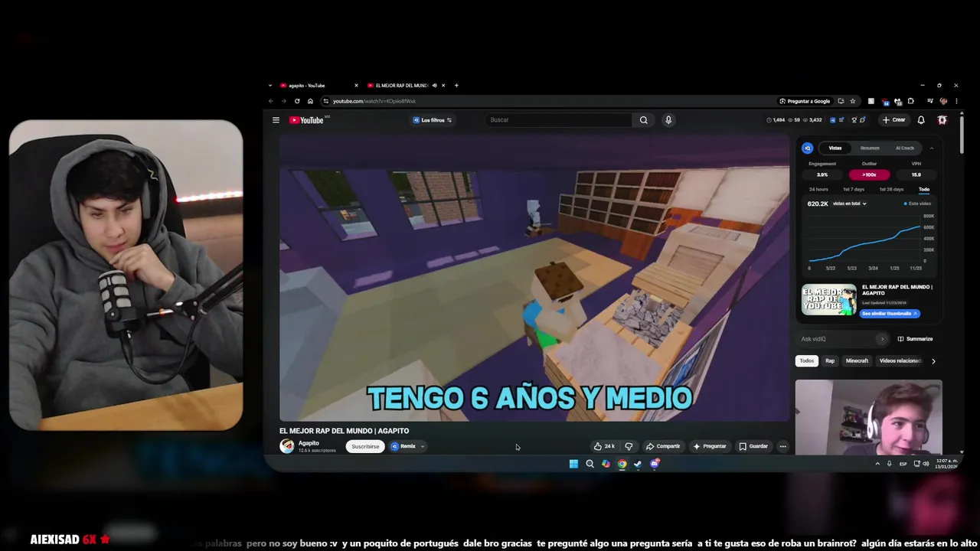Open a new browser tab
Image resolution: width=980 pixels, height=551 pixels.
(456, 86)
